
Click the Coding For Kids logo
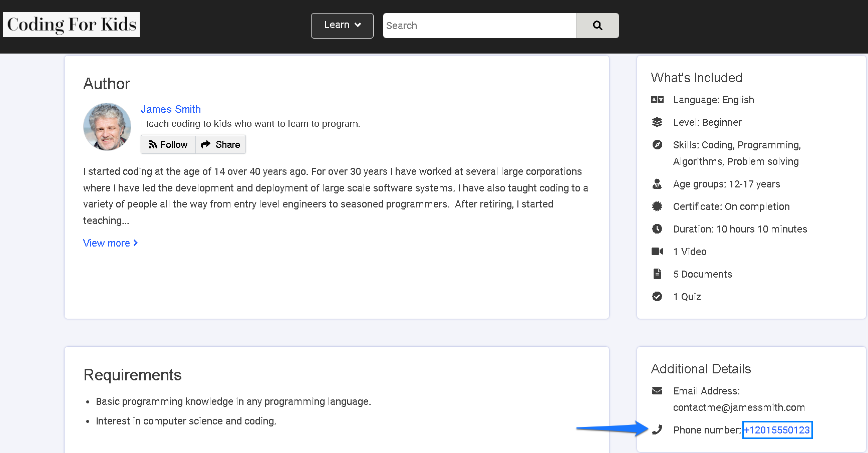click(72, 25)
